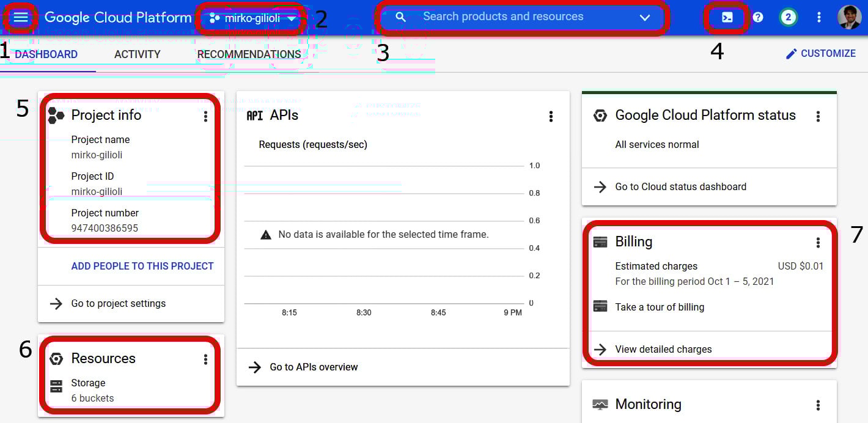Expand the search bar dropdown arrow
Viewport: 868px width, 423px height.
645,18
